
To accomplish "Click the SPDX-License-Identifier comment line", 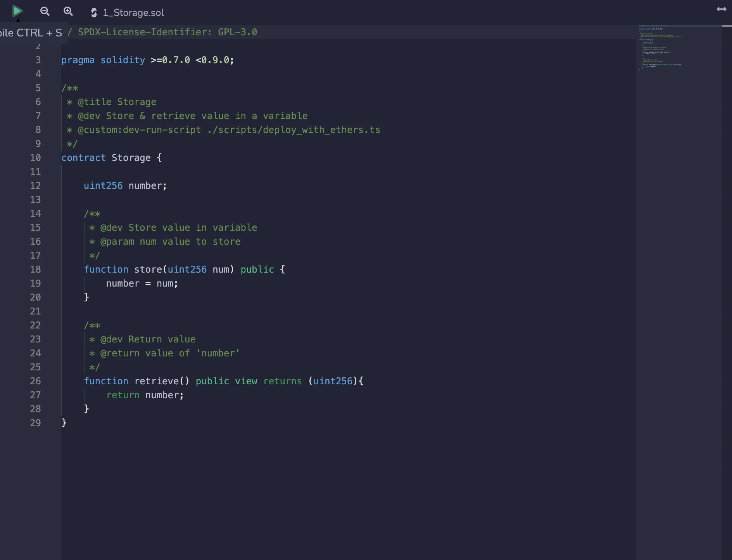I will tap(167, 32).
